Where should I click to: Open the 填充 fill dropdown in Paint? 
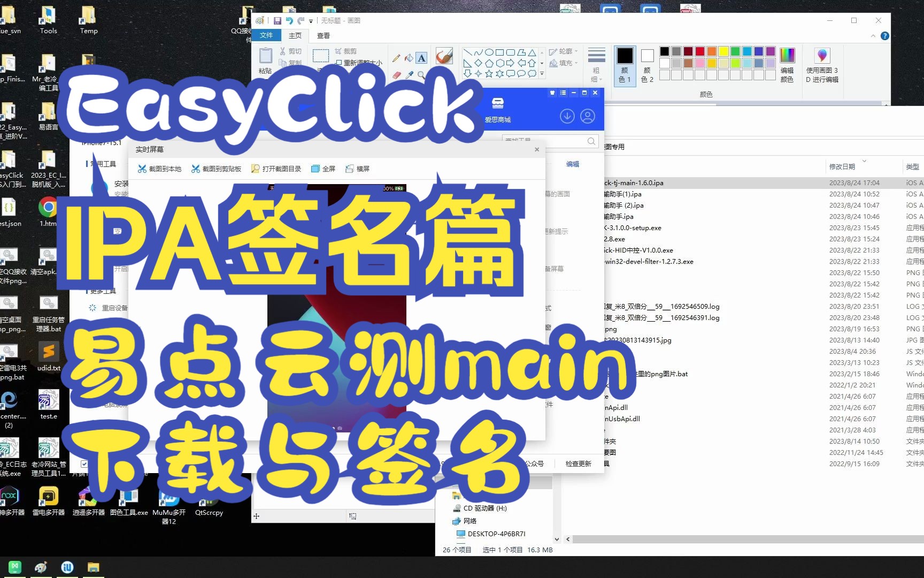(x=564, y=63)
